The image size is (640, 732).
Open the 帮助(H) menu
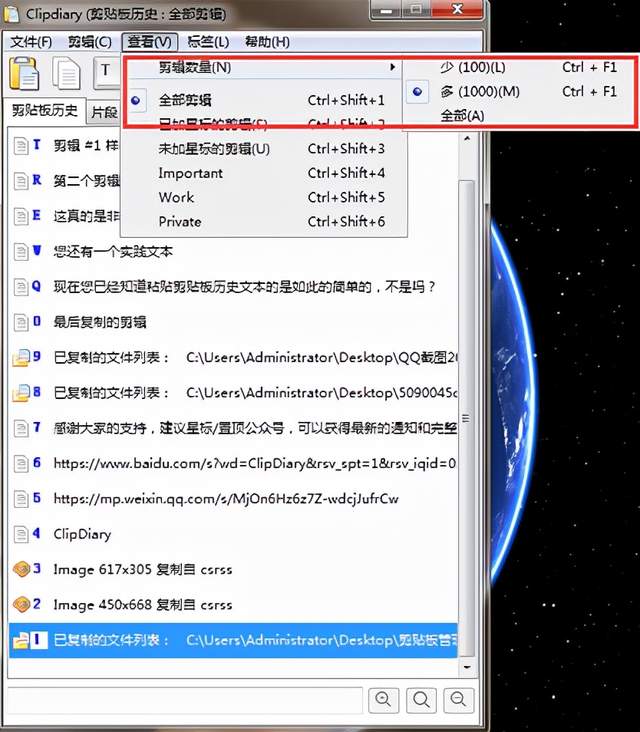(x=267, y=42)
